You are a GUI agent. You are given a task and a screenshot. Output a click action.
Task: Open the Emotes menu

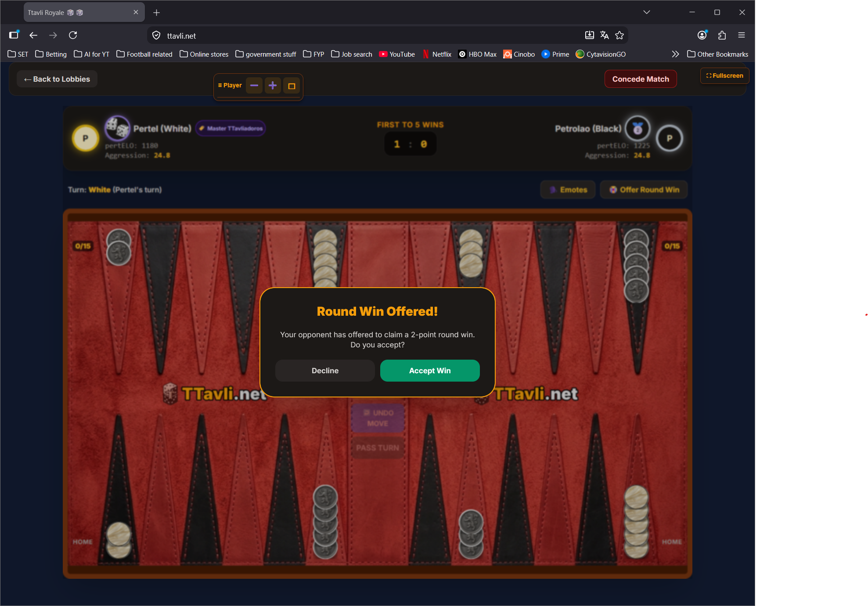(568, 190)
